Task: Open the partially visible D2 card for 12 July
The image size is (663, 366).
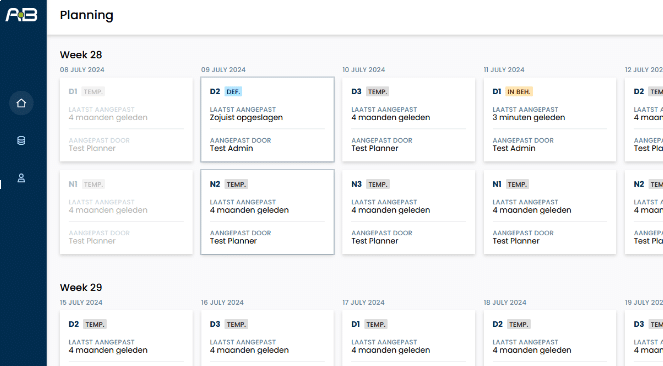Action: (644, 119)
